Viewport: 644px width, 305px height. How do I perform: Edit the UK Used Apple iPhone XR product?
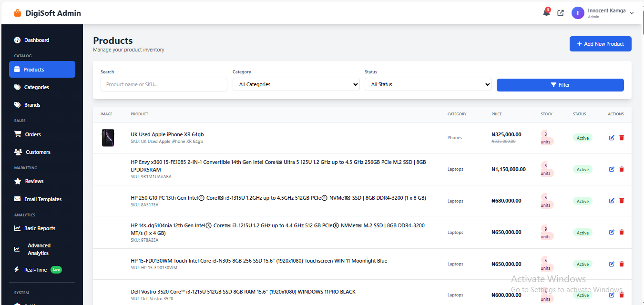612,138
